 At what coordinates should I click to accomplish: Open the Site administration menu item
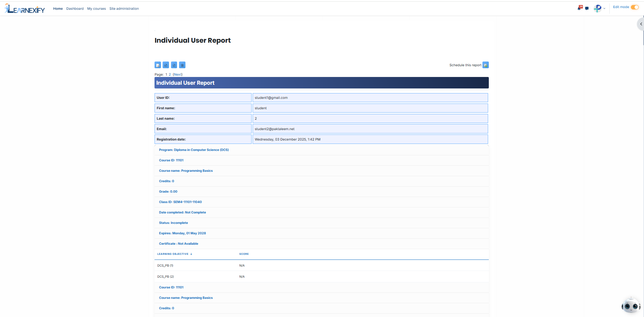[124, 9]
